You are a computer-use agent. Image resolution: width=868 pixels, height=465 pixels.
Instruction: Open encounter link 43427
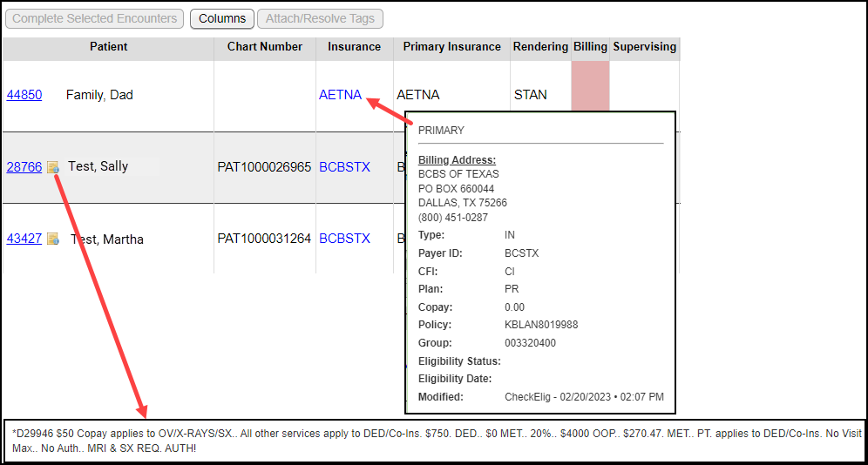pyautogui.click(x=24, y=239)
